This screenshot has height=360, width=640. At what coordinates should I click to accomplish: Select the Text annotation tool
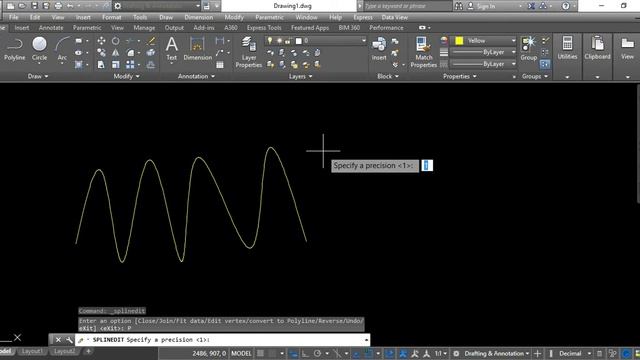(x=172, y=49)
